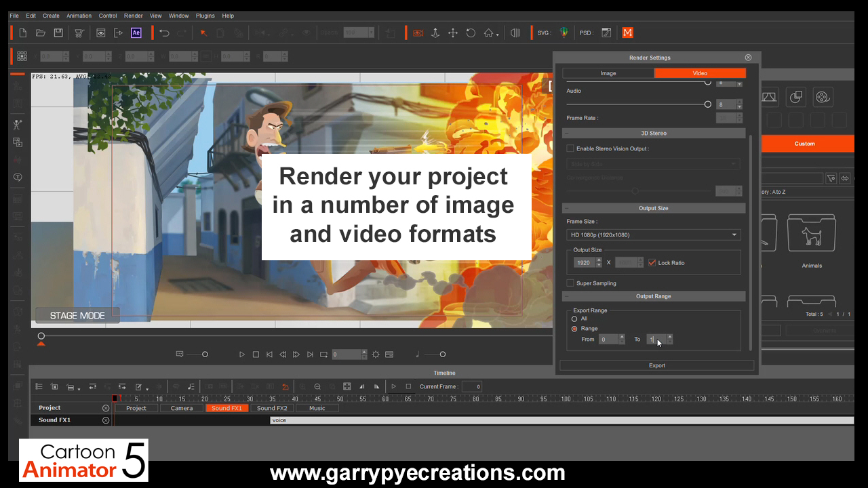Launch the After Effects (Ae) export
Viewport: 868px width, 488px height.
coord(136,33)
